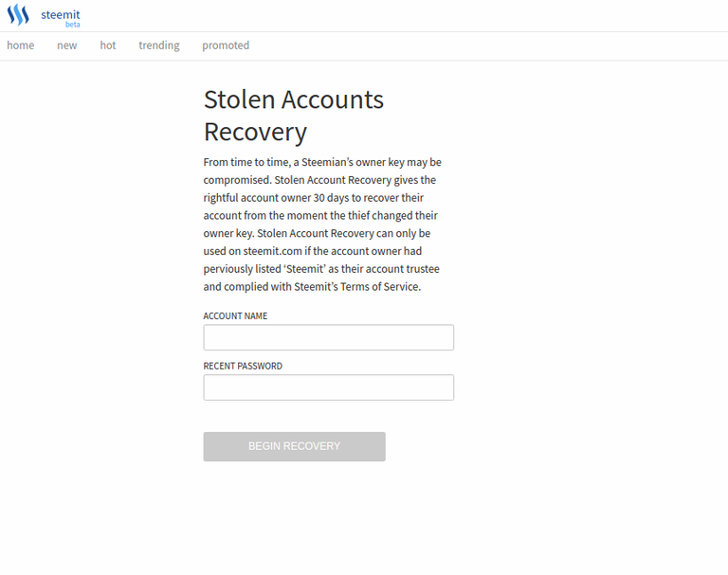
Task: Click the Steemit wave logo icon
Action: tap(18, 15)
